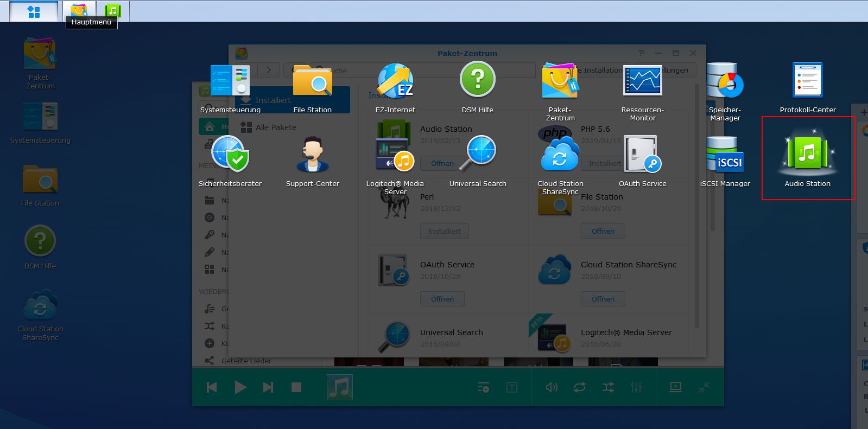Show lyrics panel in Audio Station
This screenshot has height=429, width=868.
click(512, 387)
